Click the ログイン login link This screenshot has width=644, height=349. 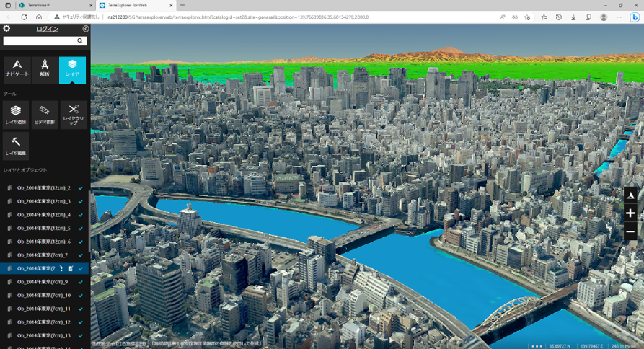47,29
